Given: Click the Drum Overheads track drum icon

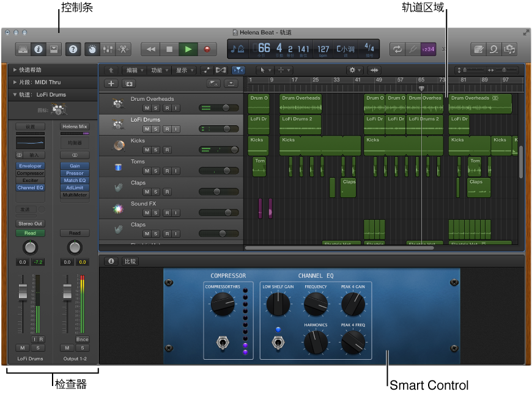Looking at the screenshot, I should (117, 103).
